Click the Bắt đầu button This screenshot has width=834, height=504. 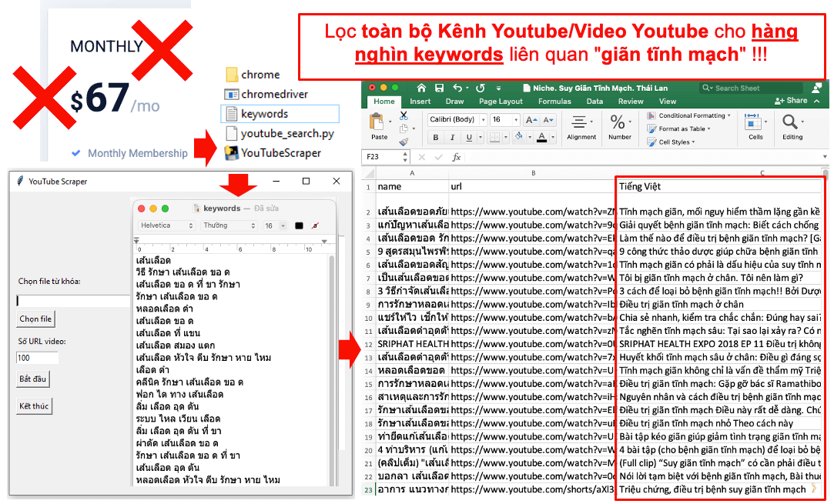pyautogui.click(x=33, y=379)
